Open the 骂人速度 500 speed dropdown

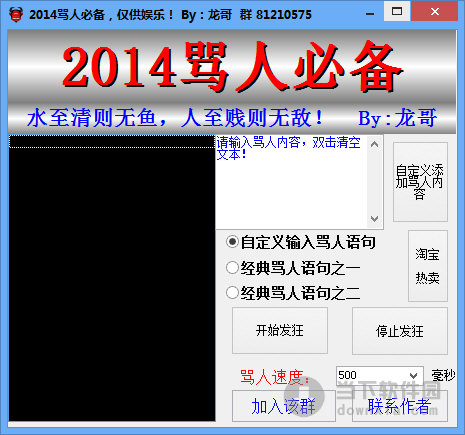tap(380, 375)
